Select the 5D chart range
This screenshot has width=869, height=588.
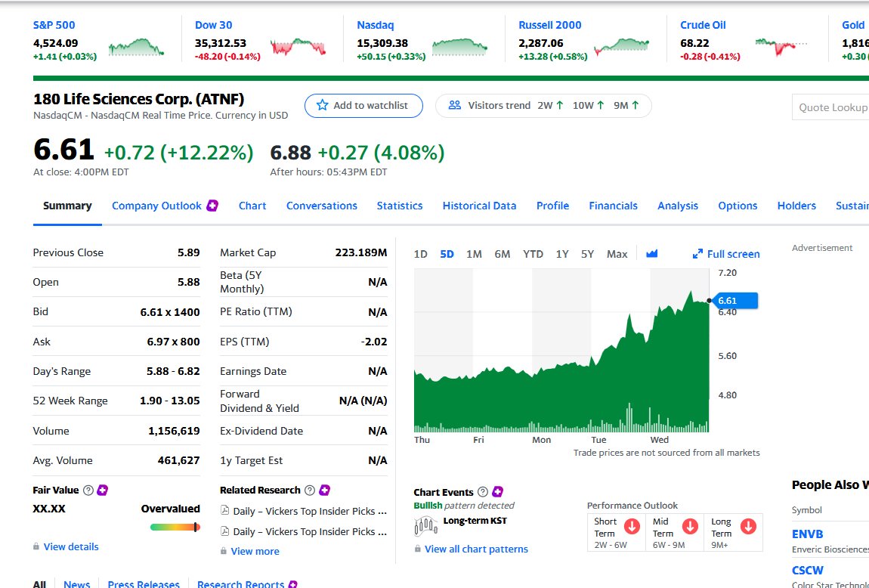447,254
